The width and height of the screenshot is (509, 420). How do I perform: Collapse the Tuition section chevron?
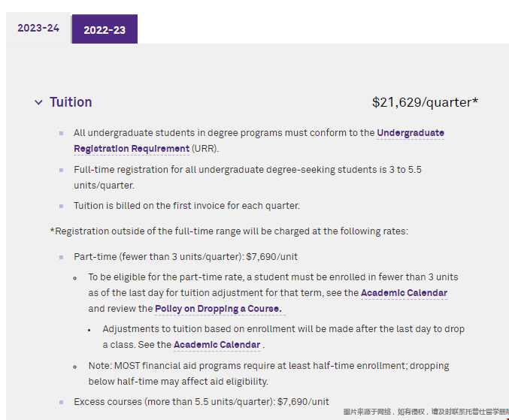point(38,102)
